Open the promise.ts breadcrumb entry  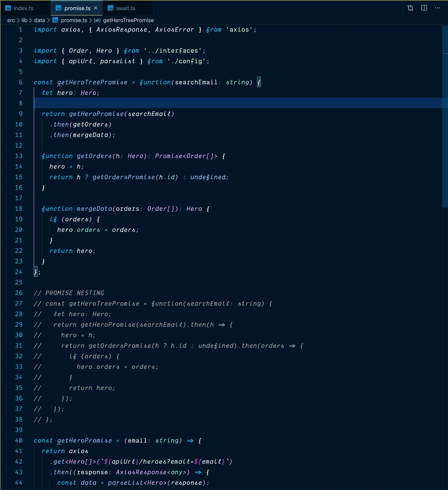click(x=74, y=20)
